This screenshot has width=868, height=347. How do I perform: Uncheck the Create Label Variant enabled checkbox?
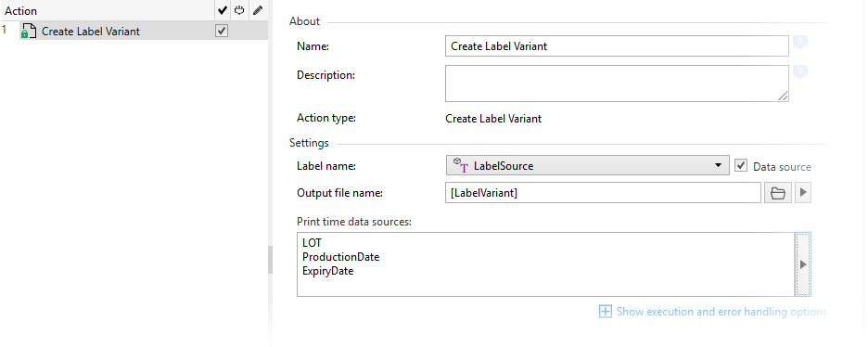(x=222, y=31)
